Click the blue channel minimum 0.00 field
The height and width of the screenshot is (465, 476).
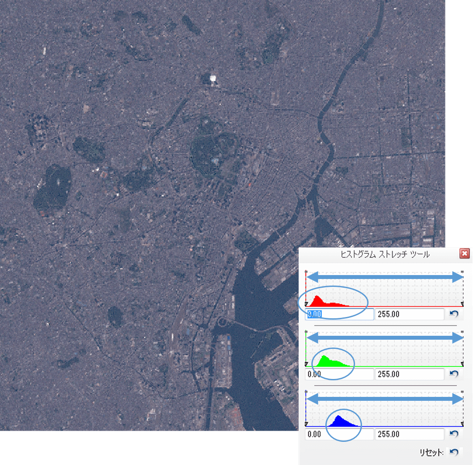tap(339, 434)
